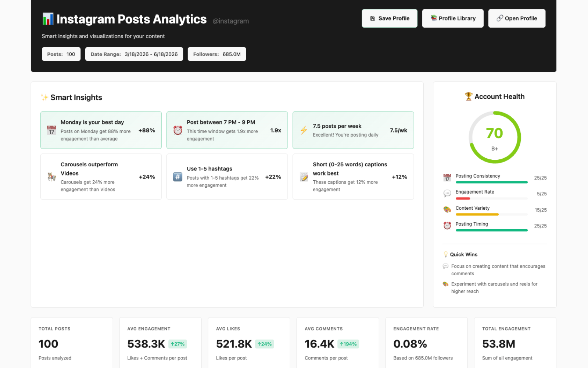Click the green Posting Timing progress bar
Viewport: 588px width, 368px height.
click(492, 230)
